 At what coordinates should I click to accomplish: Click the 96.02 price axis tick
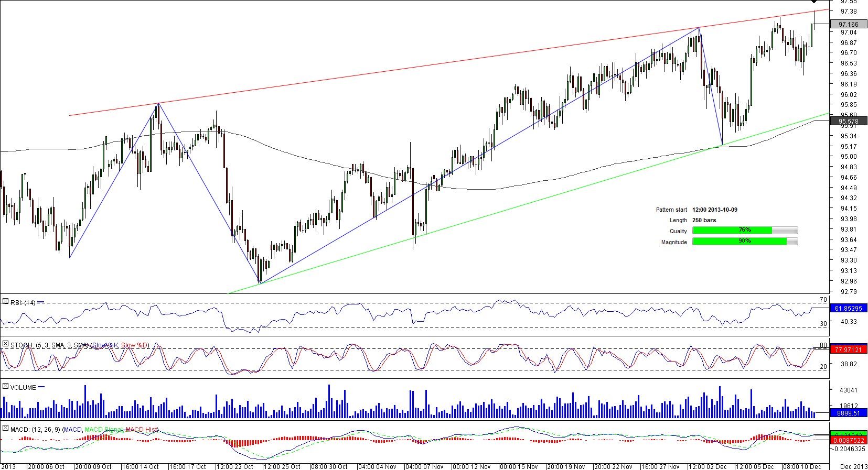pos(849,94)
